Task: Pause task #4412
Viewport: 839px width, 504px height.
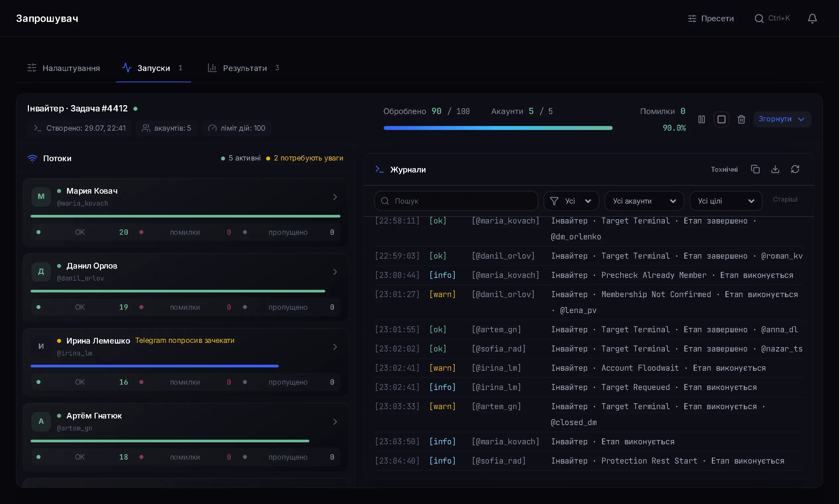Action: [701, 119]
